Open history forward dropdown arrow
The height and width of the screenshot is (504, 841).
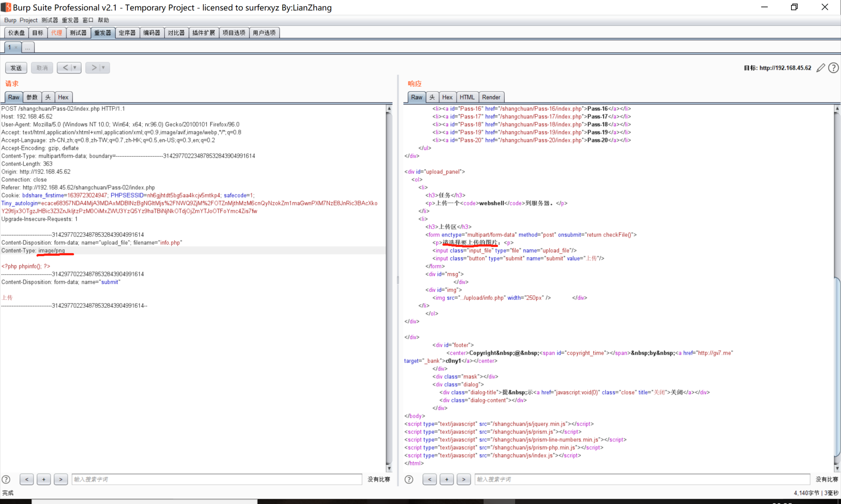click(103, 68)
